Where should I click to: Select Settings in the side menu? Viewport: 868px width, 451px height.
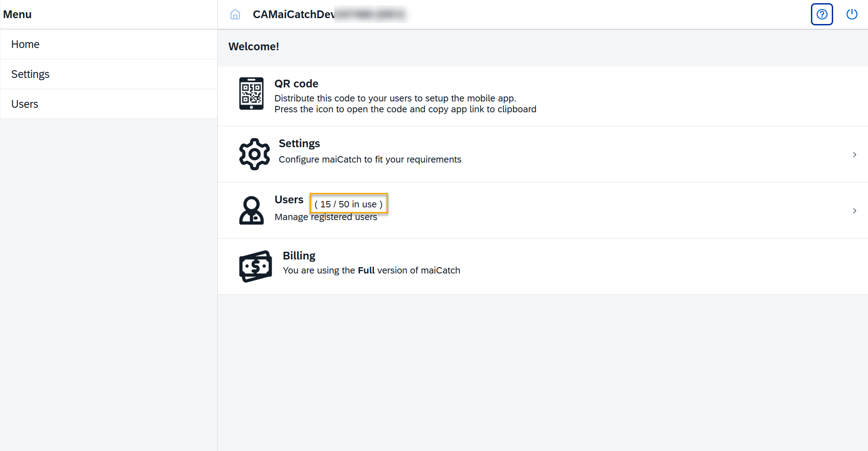coord(30,74)
